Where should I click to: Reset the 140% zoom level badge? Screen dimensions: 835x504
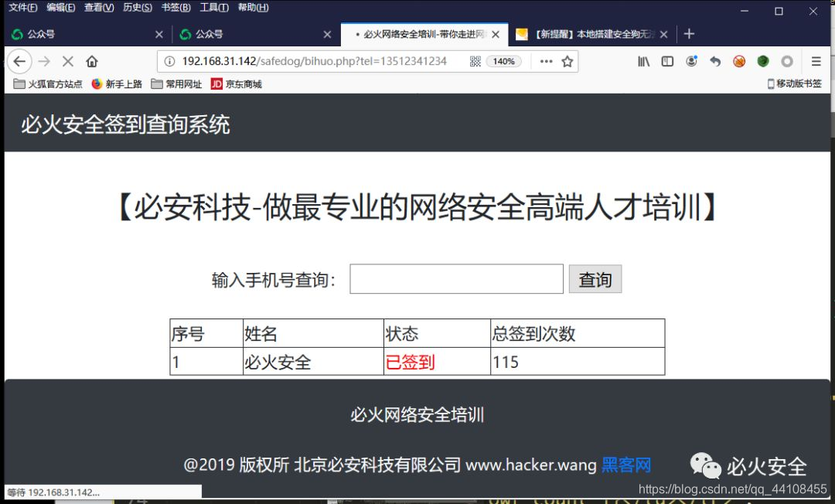[x=503, y=61]
